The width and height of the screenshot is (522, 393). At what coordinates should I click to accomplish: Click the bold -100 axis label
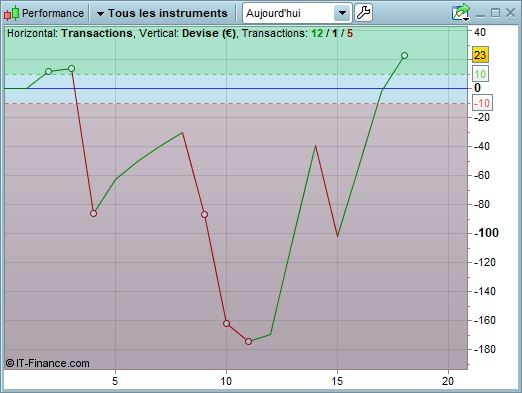pos(486,233)
